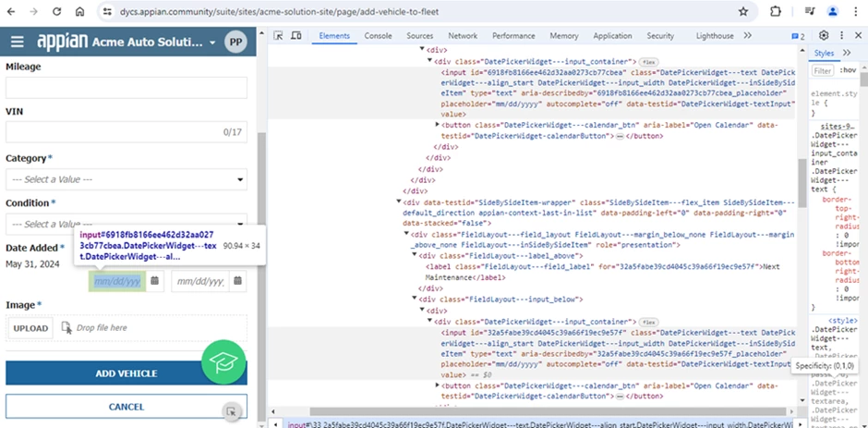The image size is (868, 428).
Task: Switch to Performance tab
Action: [513, 35]
